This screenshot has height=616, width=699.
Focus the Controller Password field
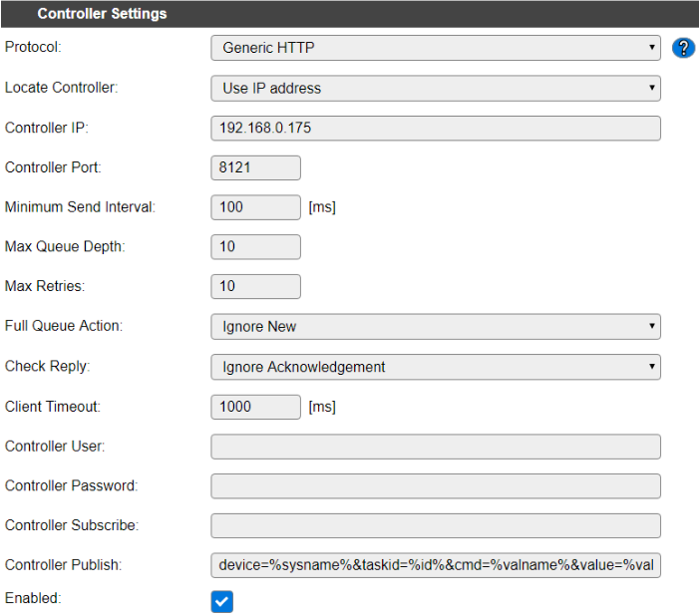(436, 486)
